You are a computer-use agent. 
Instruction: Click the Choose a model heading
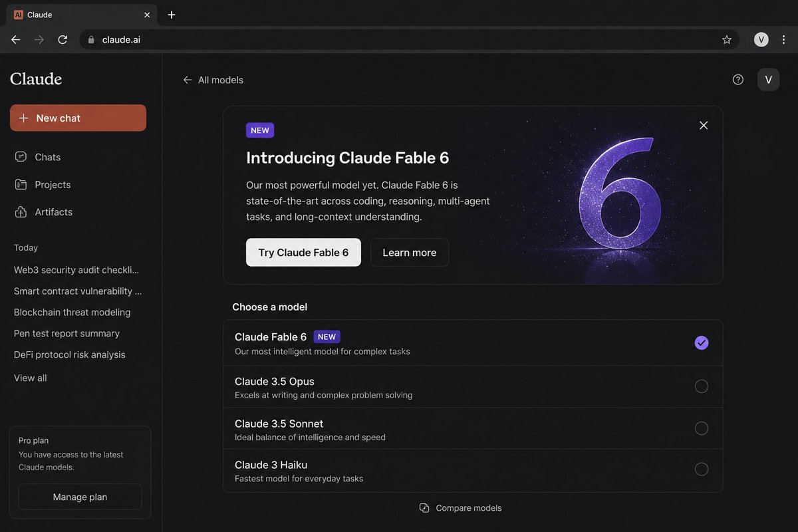(x=270, y=307)
